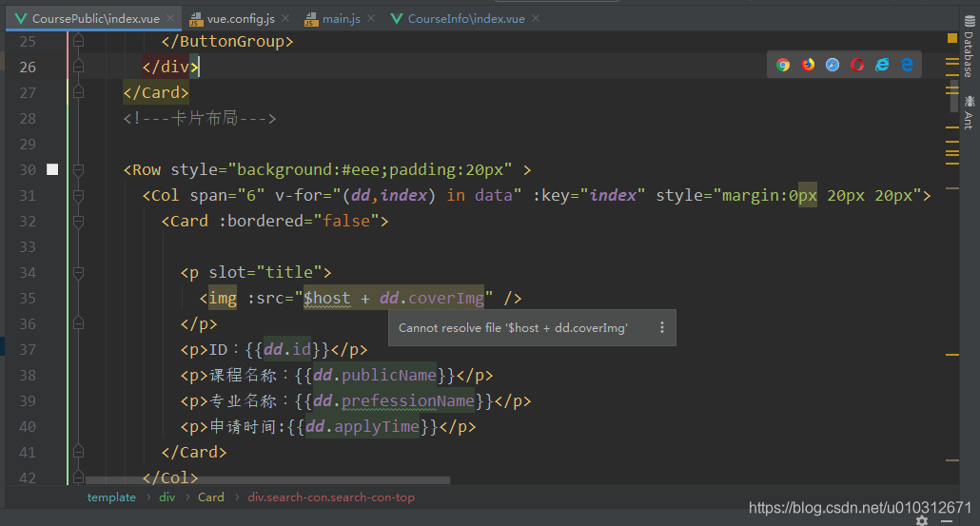Collapse the code fold at line 26
The height and width of the screenshot is (526, 980).
(78, 67)
